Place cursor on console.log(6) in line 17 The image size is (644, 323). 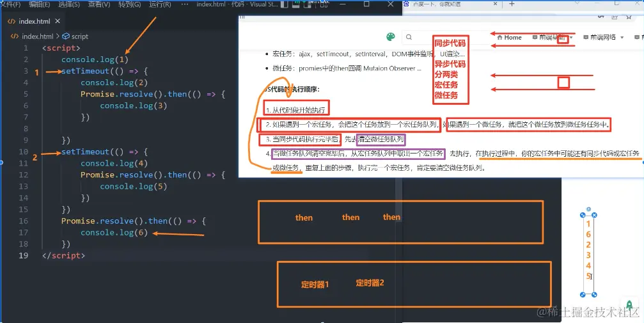[x=114, y=233]
